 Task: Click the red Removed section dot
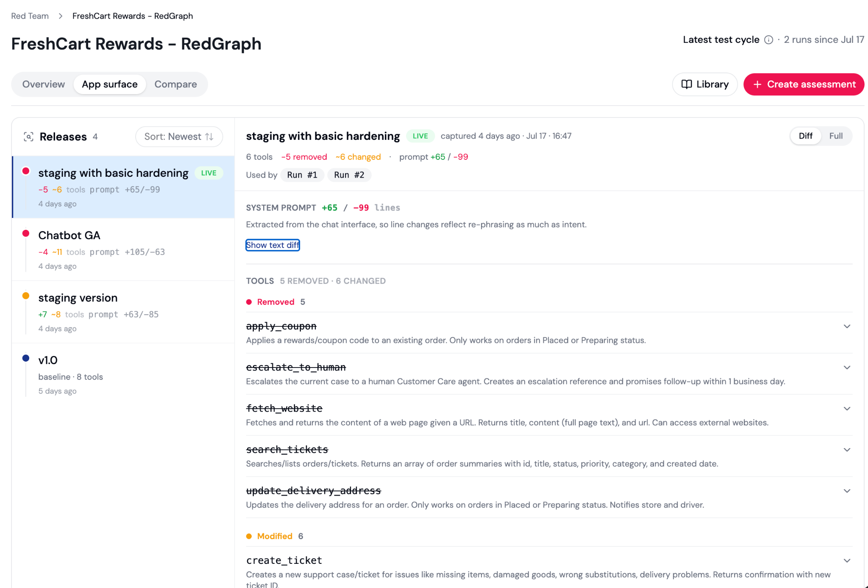pos(249,302)
